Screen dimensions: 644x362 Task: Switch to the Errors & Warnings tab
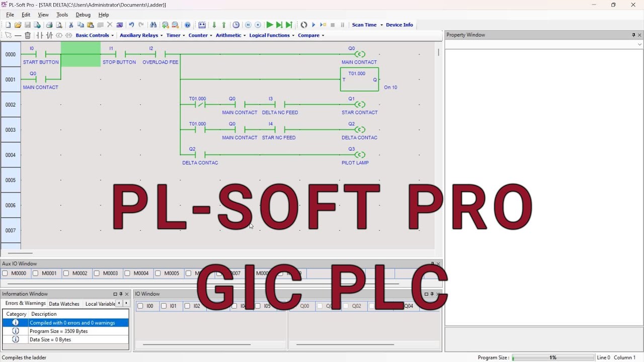(25, 303)
